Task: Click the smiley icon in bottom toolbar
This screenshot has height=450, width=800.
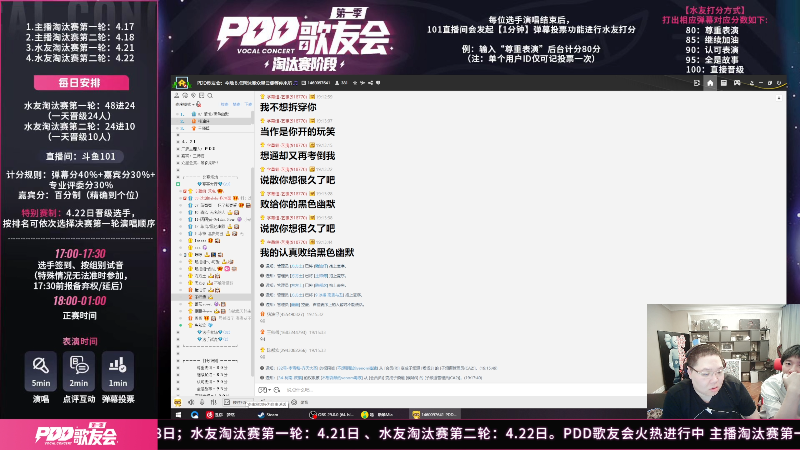Action: 294,403
